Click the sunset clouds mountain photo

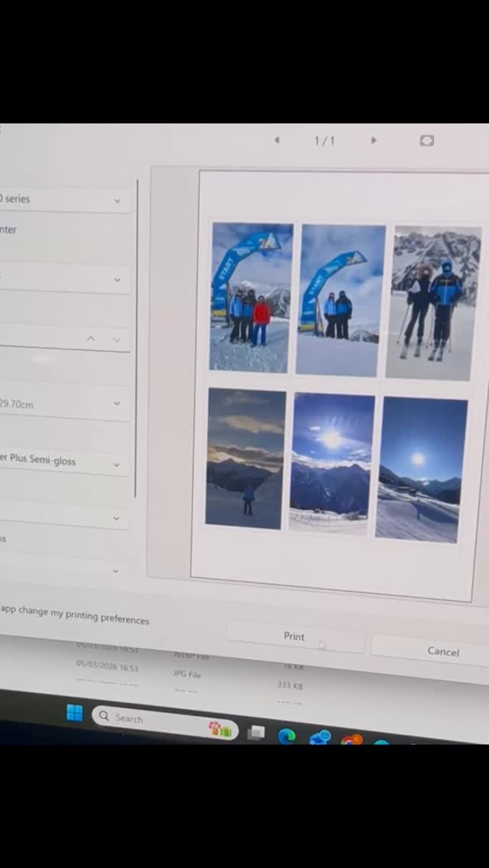(245, 458)
